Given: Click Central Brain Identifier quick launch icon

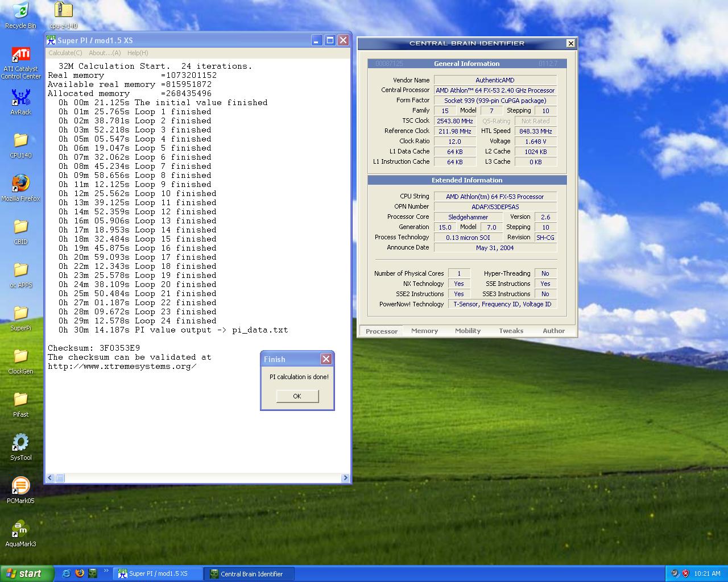Looking at the screenshot, I should click(x=93, y=573).
